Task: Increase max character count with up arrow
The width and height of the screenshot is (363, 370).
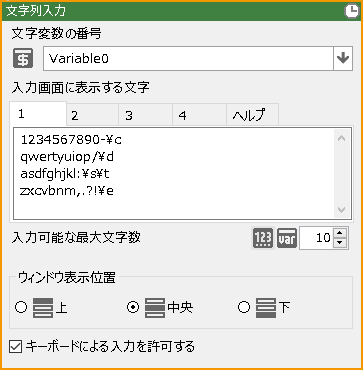Action: click(340, 233)
